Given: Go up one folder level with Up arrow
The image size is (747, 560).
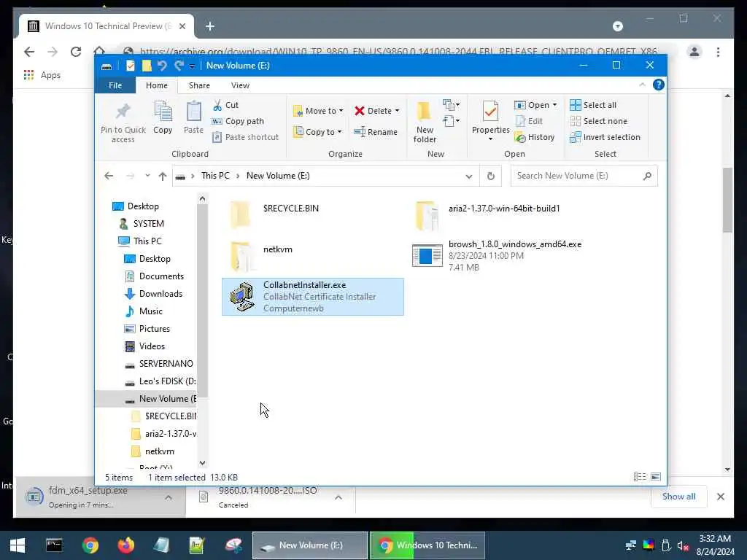Looking at the screenshot, I should click(163, 176).
